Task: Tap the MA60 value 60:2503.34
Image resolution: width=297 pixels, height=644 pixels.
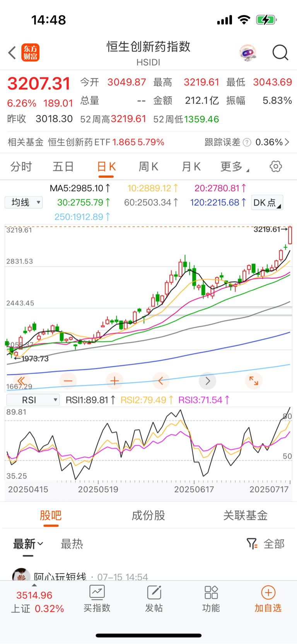Action: point(151,203)
